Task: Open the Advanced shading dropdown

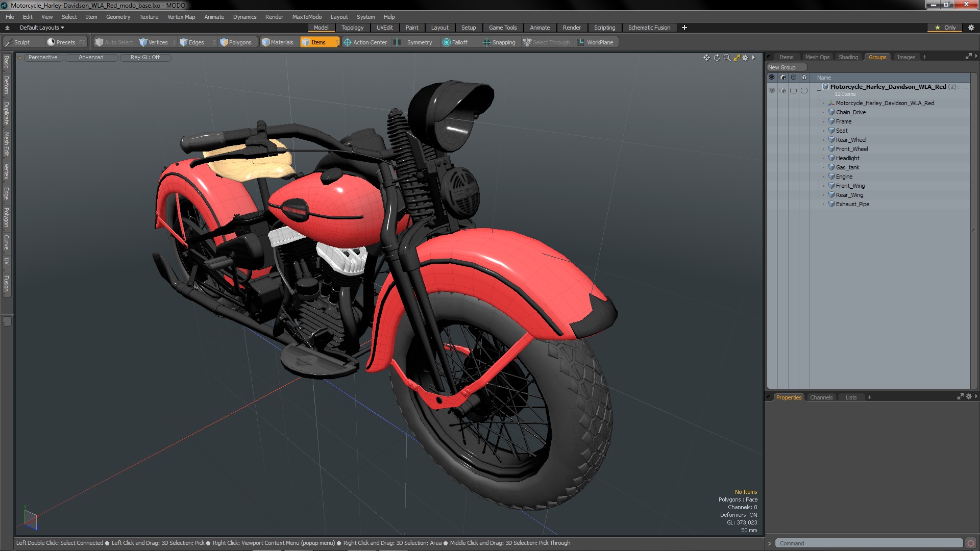Action: (x=91, y=58)
